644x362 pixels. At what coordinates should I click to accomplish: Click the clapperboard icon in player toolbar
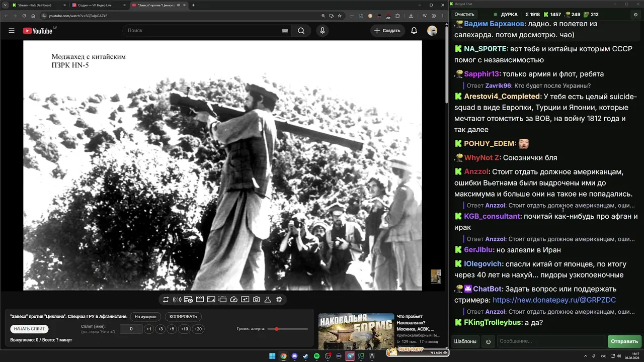pos(200,300)
